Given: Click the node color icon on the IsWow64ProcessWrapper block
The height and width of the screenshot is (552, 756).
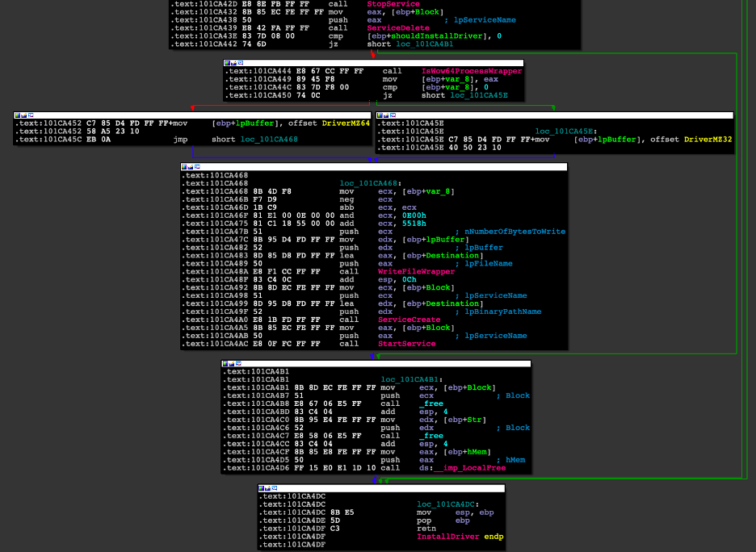Looking at the screenshot, I should coord(228,63).
